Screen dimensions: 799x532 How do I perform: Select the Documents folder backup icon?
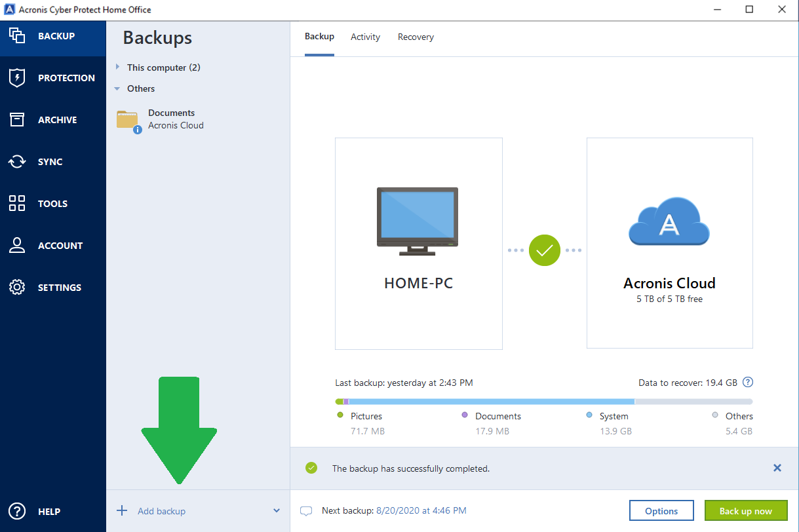pyautogui.click(x=128, y=121)
